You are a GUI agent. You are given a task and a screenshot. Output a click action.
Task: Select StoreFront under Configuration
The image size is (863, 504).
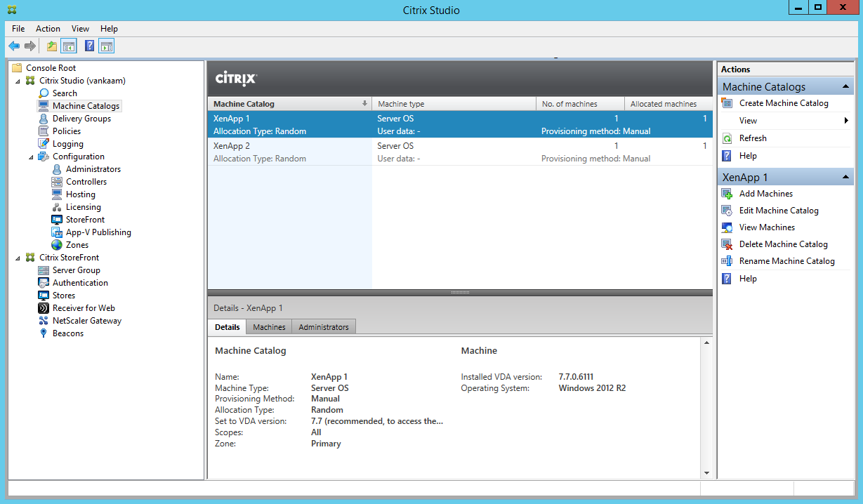click(x=85, y=220)
